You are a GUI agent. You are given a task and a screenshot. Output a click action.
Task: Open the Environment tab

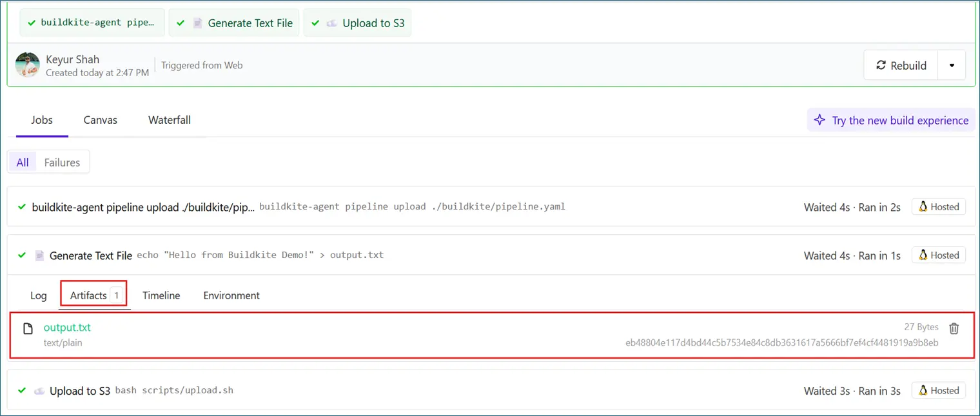[231, 295]
